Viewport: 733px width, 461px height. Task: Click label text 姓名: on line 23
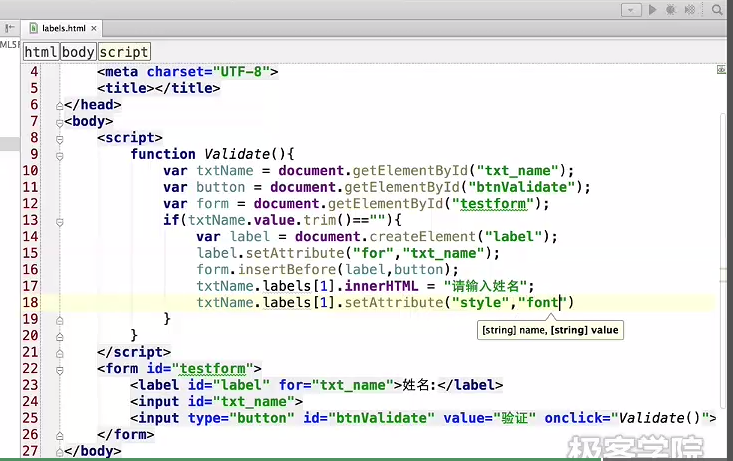[x=419, y=385]
